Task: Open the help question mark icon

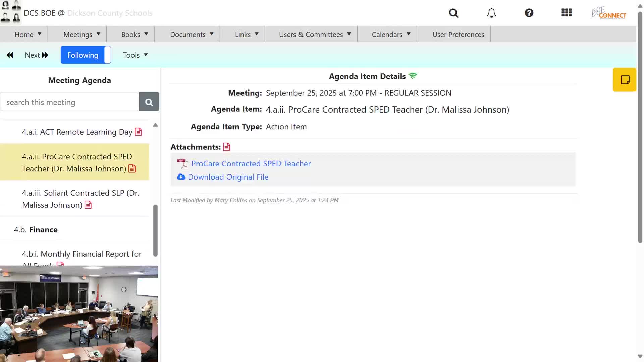Action: [x=529, y=13]
